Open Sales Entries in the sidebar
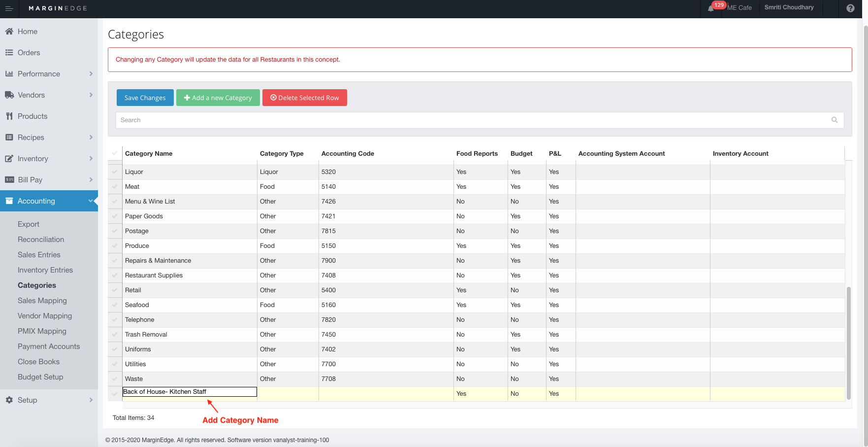This screenshot has width=868, height=447. 39,255
